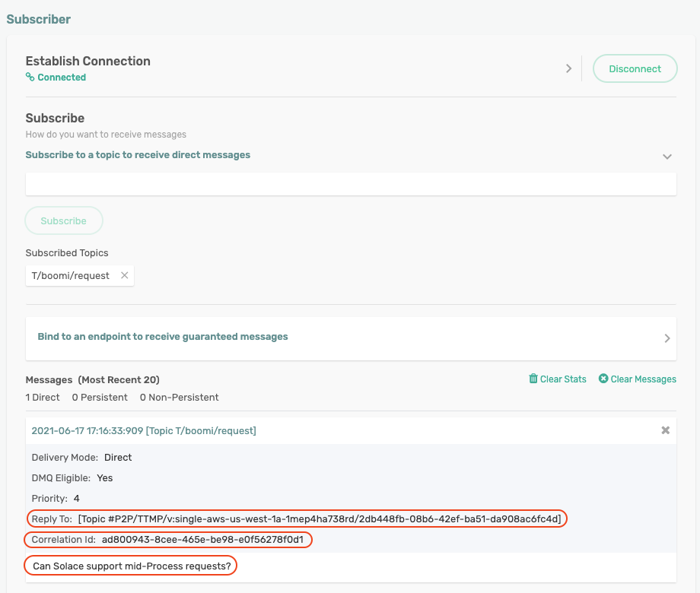Click the Clear Stats text link
The width and height of the screenshot is (700, 593).
tap(563, 379)
